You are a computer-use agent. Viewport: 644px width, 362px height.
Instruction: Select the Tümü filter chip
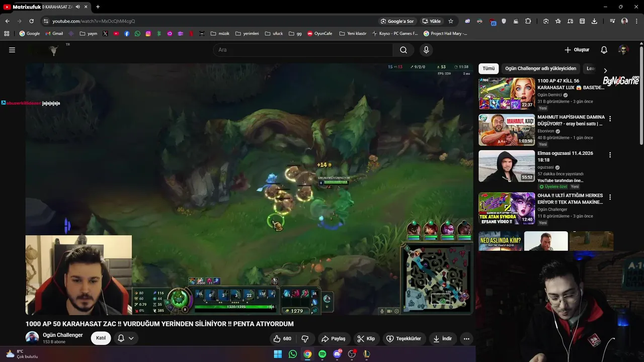coord(489,68)
